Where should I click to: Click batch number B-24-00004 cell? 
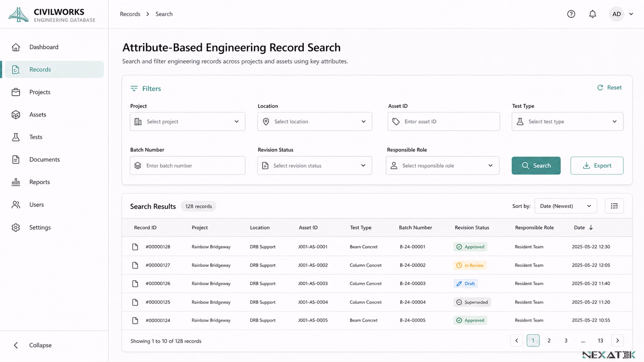coord(413,302)
